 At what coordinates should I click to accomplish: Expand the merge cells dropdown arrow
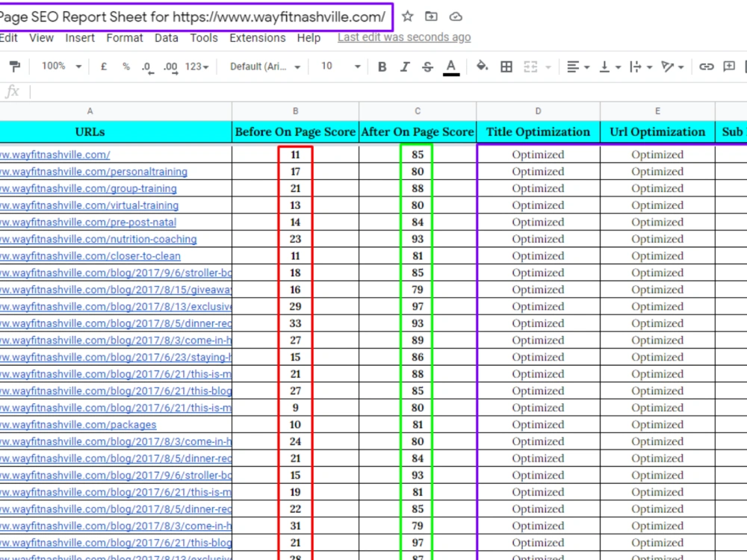[548, 67]
